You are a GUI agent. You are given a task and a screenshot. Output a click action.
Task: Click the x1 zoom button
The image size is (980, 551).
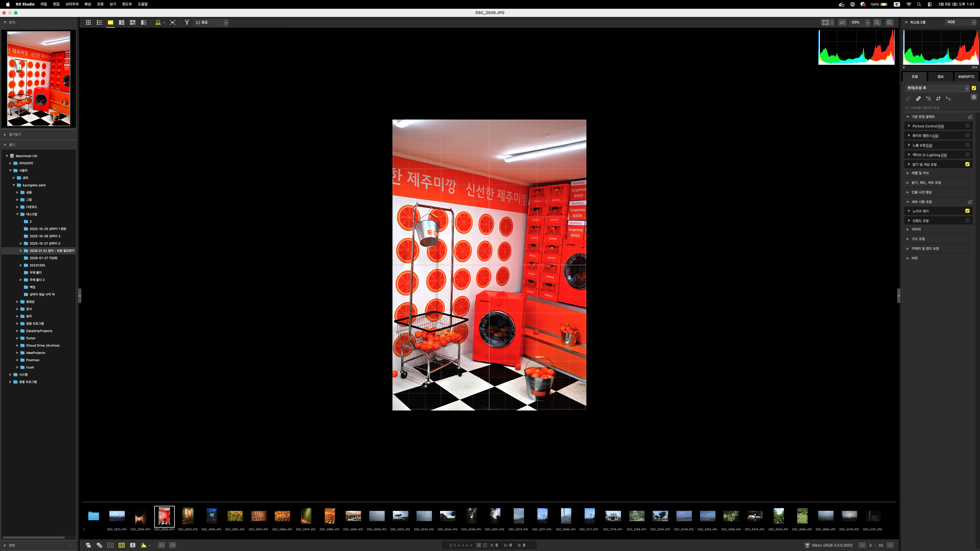click(x=842, y=22)
